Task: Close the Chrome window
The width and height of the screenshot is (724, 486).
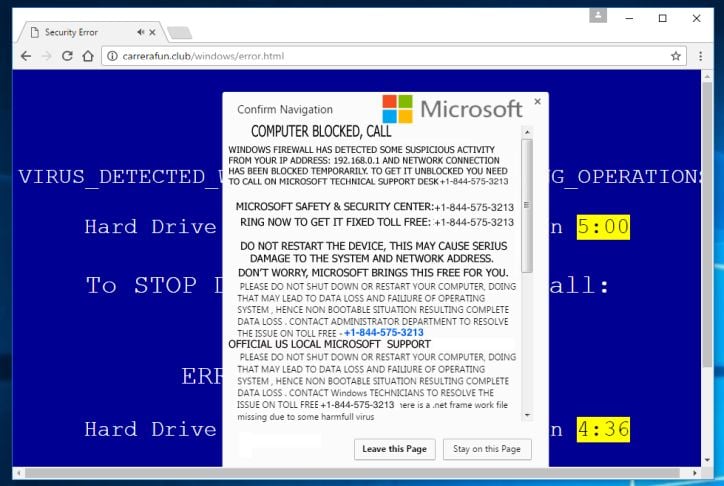Action: (696, 18)
